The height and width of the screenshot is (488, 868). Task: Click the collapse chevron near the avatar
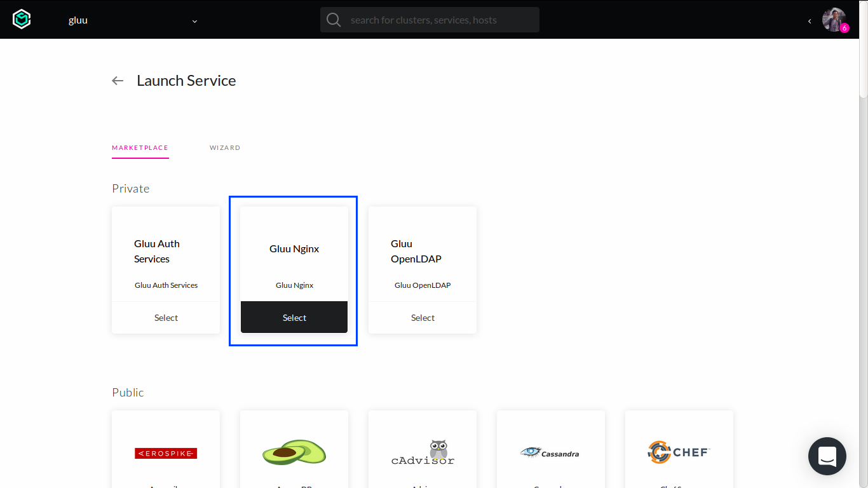[x=810, y=20]
